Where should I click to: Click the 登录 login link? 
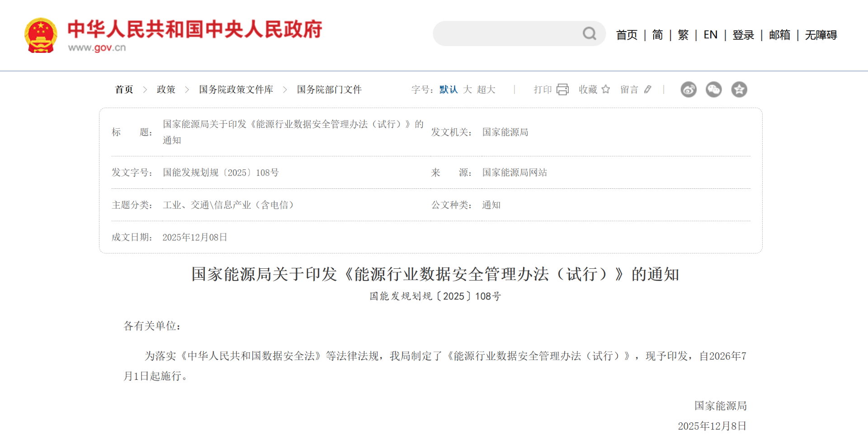pos(743,35)
